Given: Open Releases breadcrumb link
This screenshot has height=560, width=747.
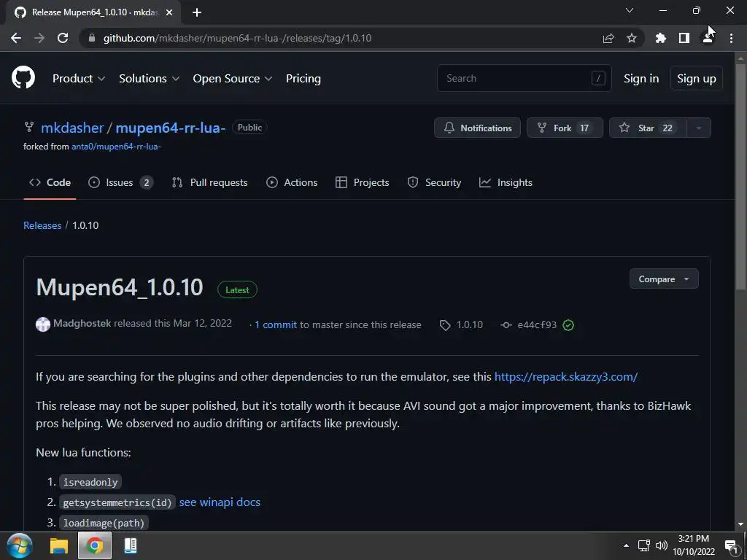Looking at the screenshot, I should 42,225.
